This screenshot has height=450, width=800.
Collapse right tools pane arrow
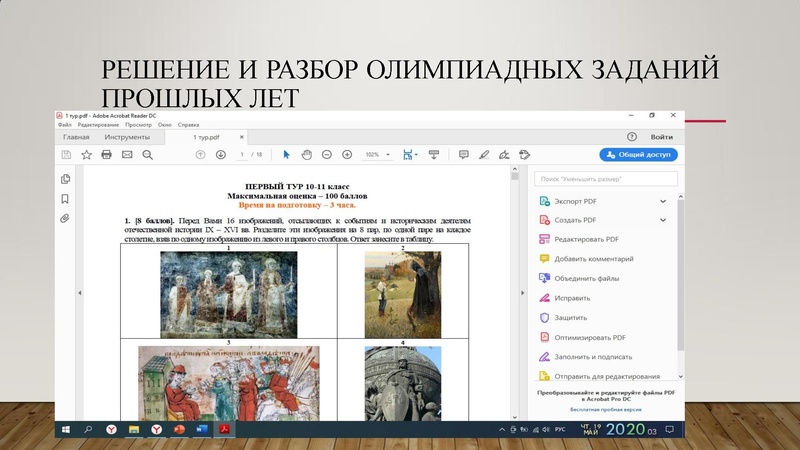tap(522, 293)
